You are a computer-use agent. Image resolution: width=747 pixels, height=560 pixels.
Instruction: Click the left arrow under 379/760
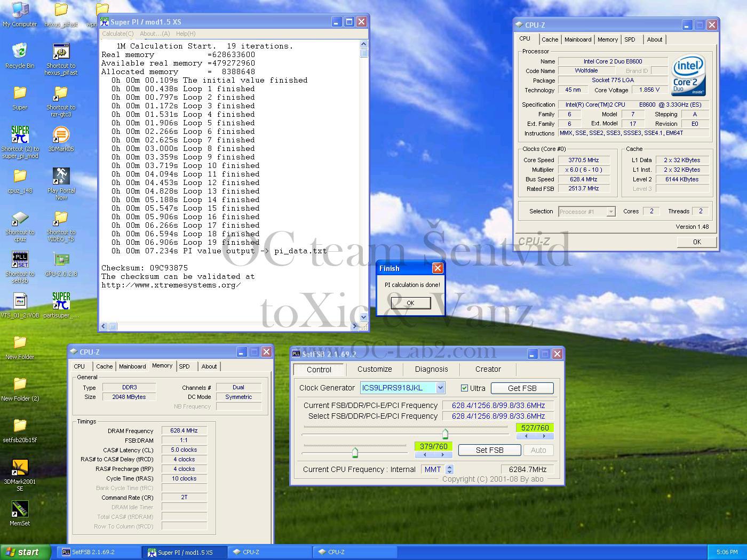coord(425,455)
